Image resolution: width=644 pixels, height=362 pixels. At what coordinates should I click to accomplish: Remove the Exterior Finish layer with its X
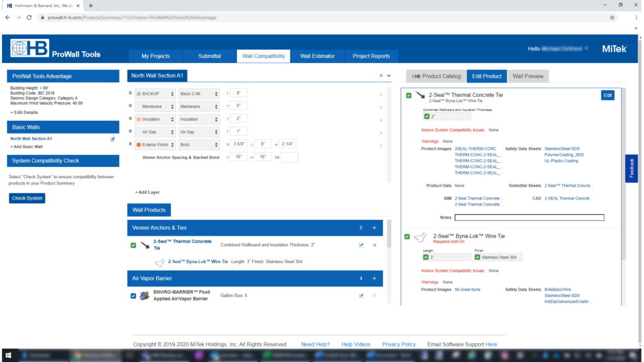[380, 145]
